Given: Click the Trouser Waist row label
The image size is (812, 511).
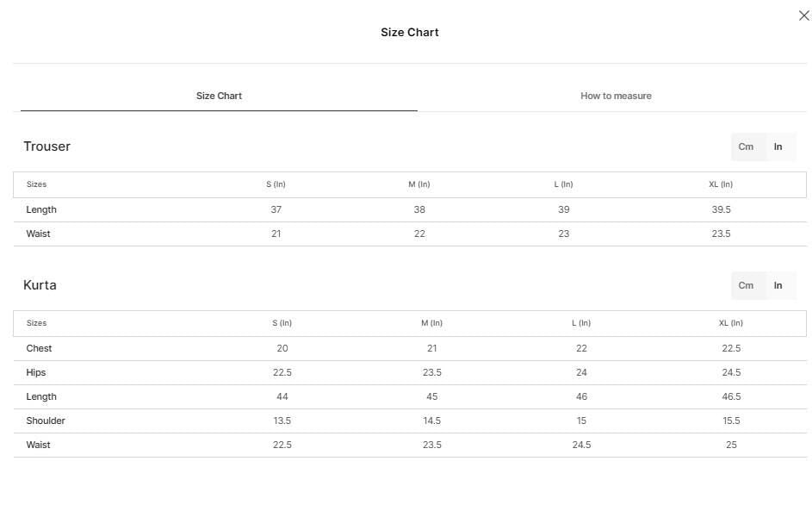Looking at the screenshot, I should pyautogui.click(x=39, y=234).
